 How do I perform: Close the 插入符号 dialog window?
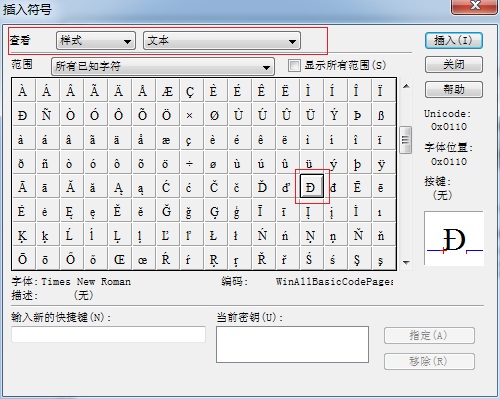pyautogui.click(x=475, y=6)
